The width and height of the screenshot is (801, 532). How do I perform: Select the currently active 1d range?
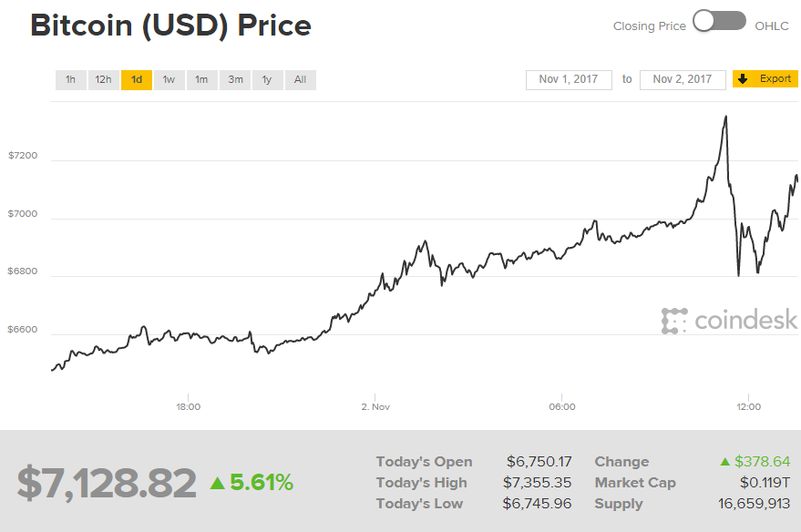tap(136, 79)
